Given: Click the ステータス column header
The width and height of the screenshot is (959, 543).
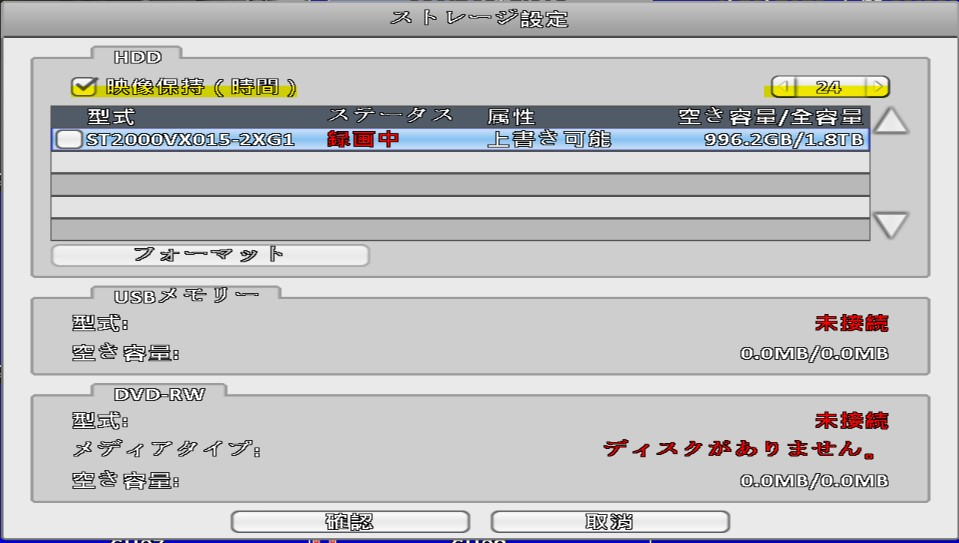Looking at the screenshot, I should point(390,117).
